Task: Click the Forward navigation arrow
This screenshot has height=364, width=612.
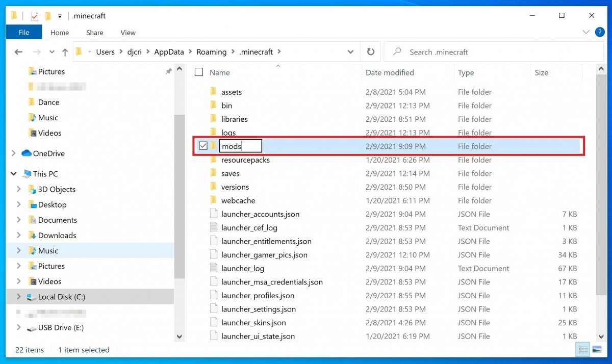Action: 36,52
